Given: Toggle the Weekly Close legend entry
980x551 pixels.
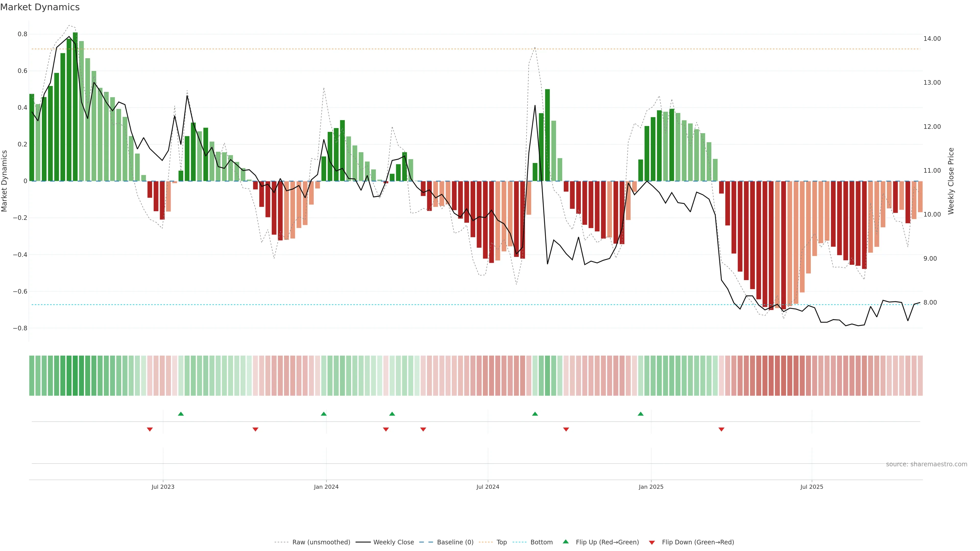Looking at the screenshot, I should click(x=393, y=542).
